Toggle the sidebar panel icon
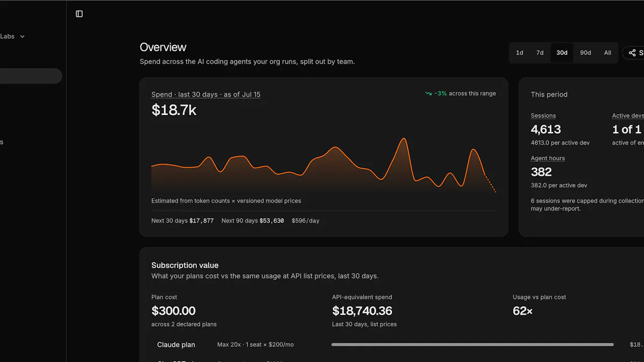644x362 pixels. [79, 14]
